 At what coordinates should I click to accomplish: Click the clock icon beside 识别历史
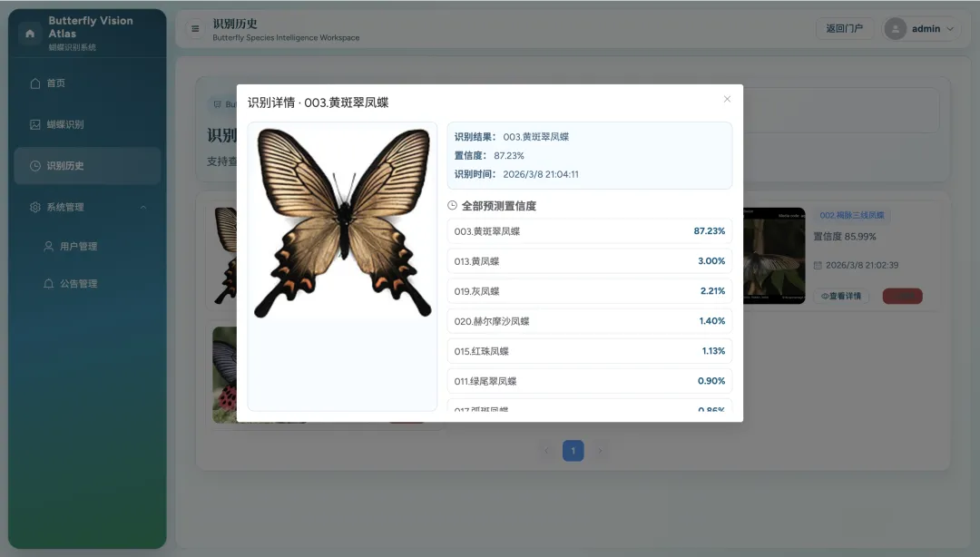(x=35, y=166)
